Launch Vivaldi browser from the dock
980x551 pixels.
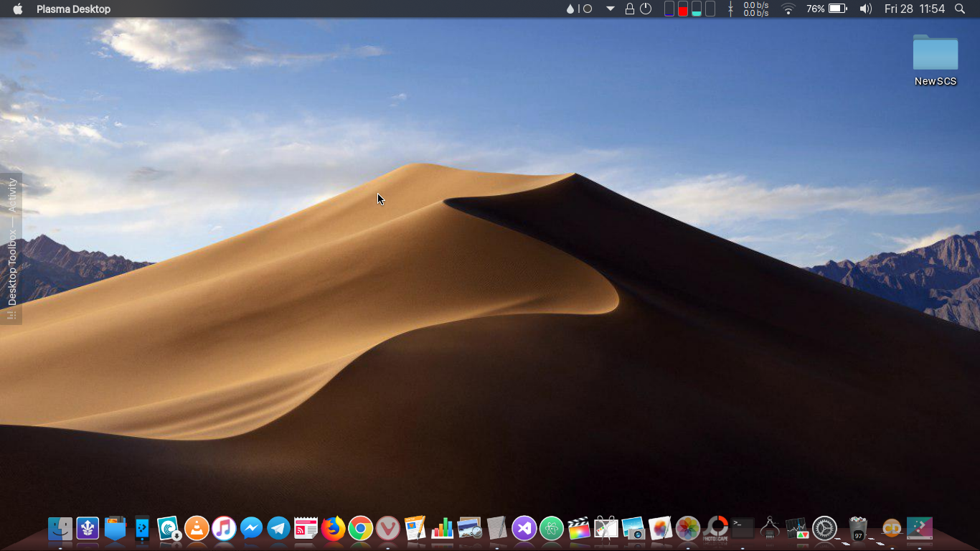pos(388,529)
